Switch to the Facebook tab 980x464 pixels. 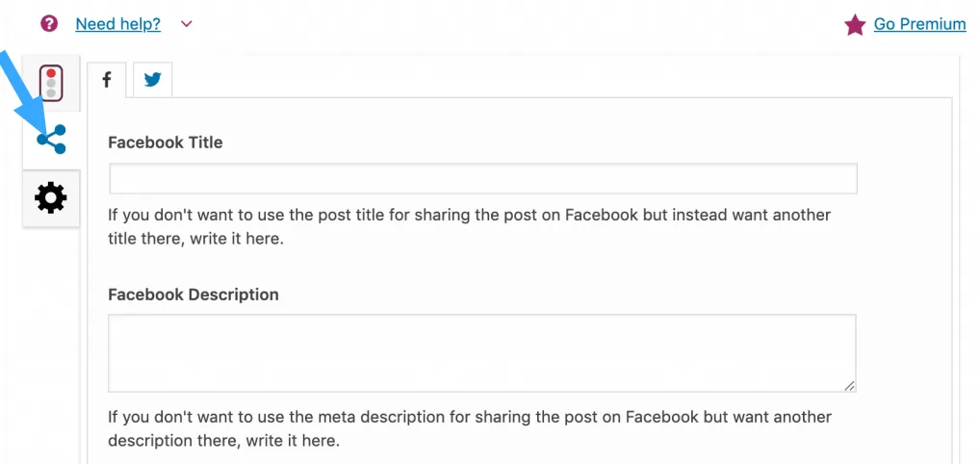[107, 80]
